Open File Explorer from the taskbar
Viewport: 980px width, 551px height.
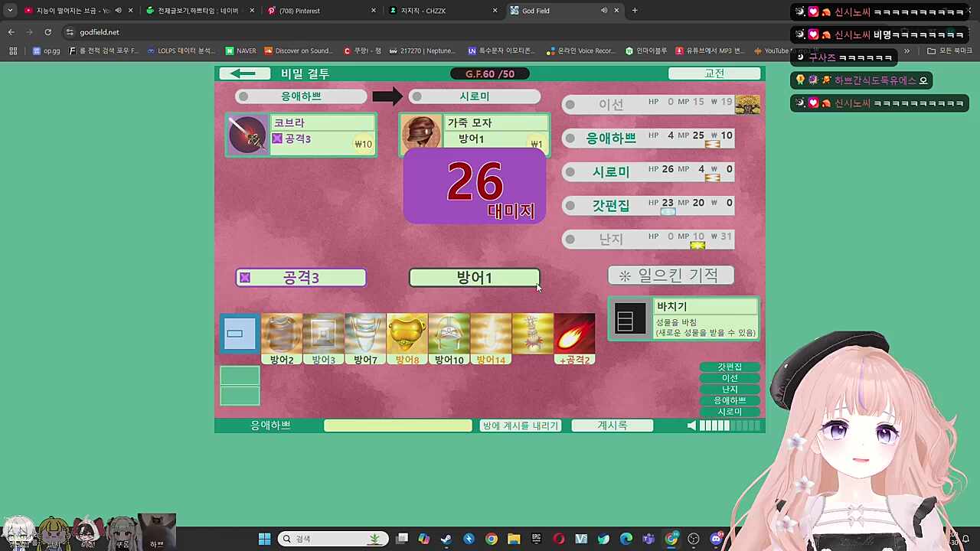pyautogui.click(x=514, y=539)
